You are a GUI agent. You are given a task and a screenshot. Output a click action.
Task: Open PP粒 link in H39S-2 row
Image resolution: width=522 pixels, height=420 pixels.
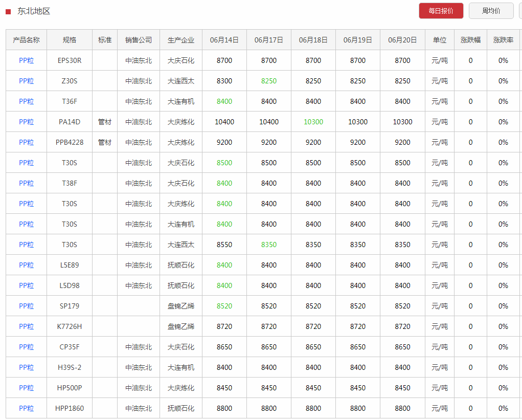[x=26, y=367]
